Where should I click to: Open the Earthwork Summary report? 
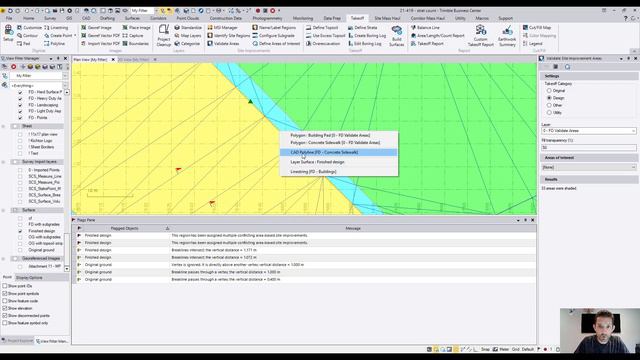pyautogui.click(x=507, y=36)
